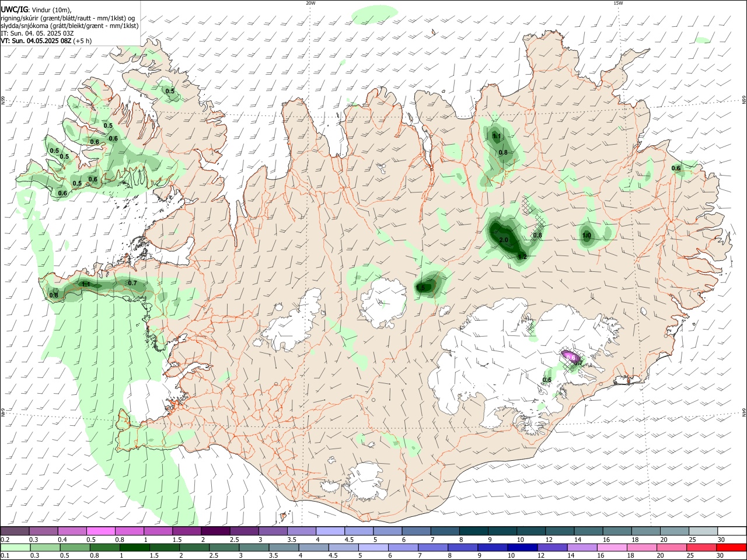Click the '20W' longitude label
747x560 pixels.
coord(311,3)
